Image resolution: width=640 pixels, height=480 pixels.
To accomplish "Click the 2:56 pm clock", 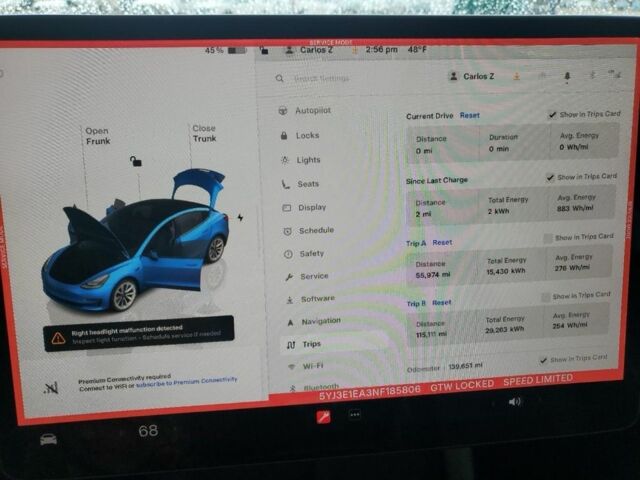I will point(381,50).
